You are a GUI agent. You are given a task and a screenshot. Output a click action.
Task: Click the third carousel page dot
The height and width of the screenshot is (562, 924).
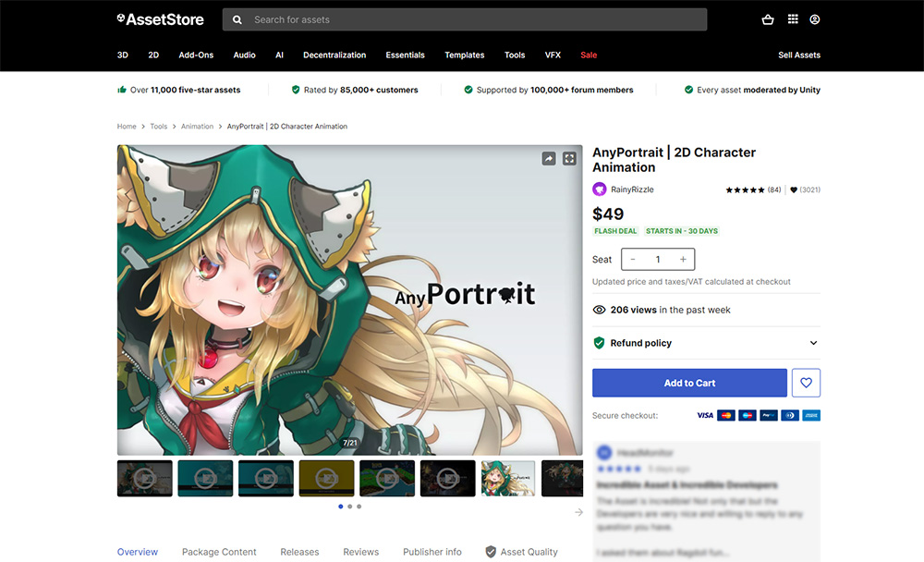point(359,507)
